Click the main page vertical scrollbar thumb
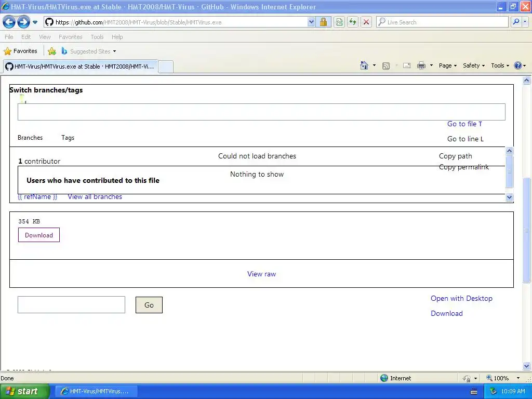 (527, 230)
